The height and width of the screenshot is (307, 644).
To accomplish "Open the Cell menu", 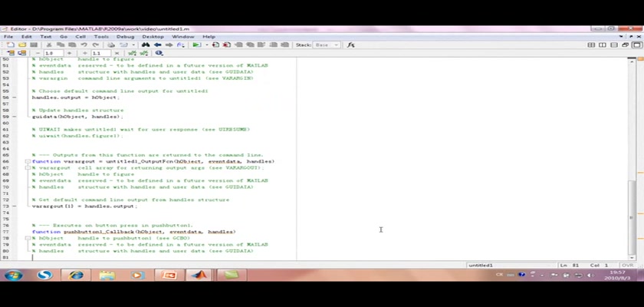I will (80, 37).
